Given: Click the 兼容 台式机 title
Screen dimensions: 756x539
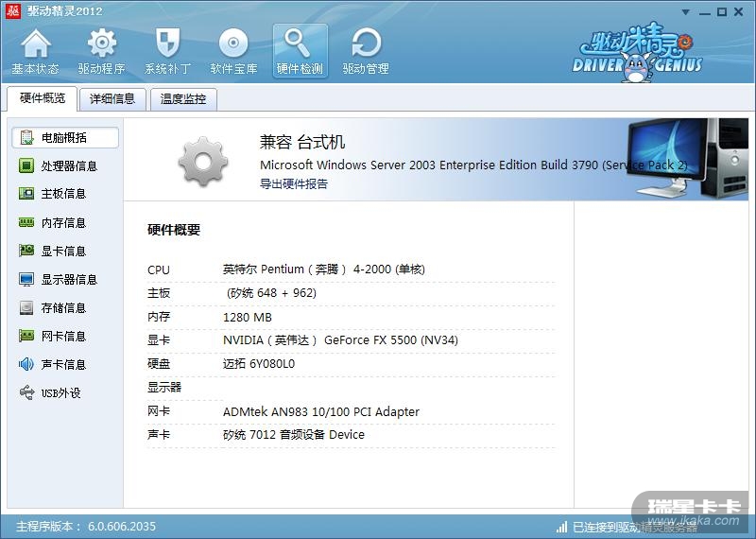Looking at the screenshot, I should click(302, 142).
